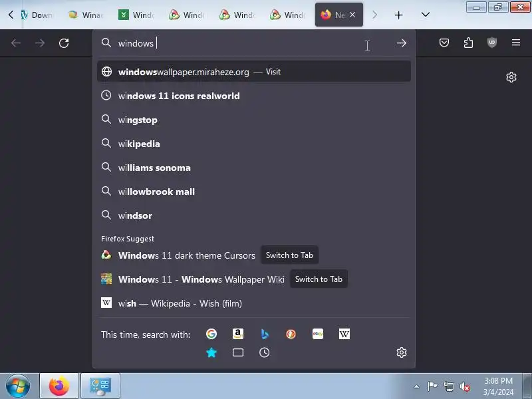Image resolution: width=532 pixels, height=399 pixels.
Task: Select the williams sonoma suggestion
Action: [x=254, y=168]
